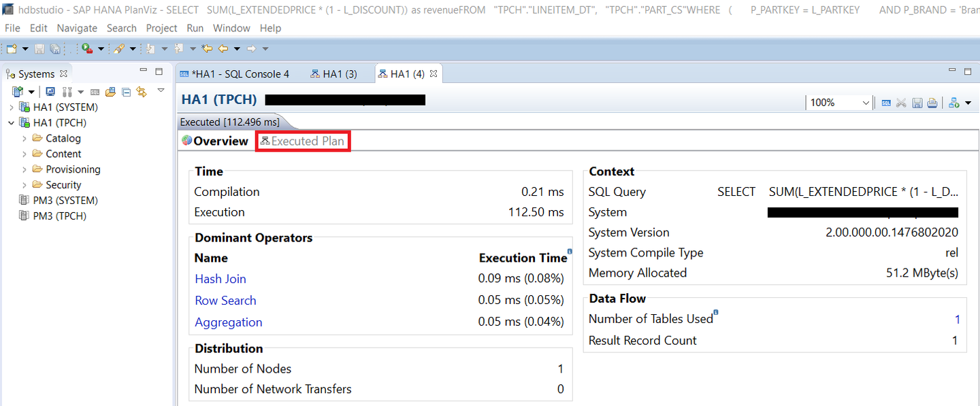
Task: Close the Systems view tab
Action: click(63, 74)
